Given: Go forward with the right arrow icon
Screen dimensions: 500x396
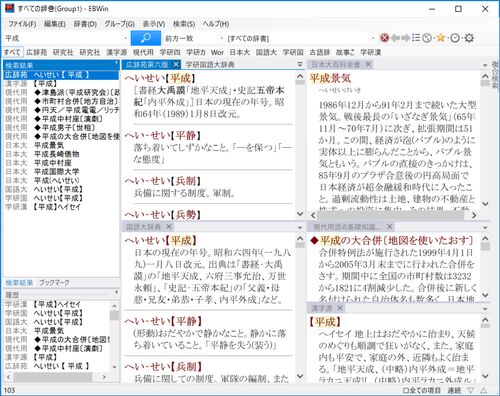Looking at the screenshot, I should (406, 38).
